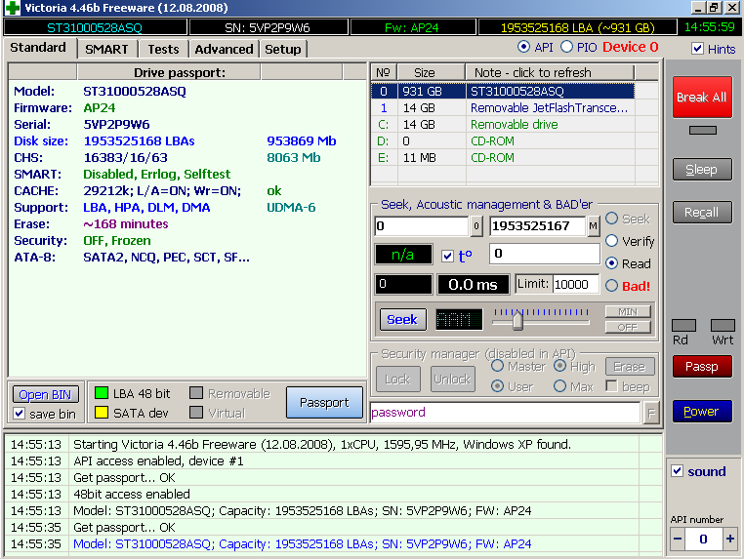Click the Passport button

coord(323,402)
